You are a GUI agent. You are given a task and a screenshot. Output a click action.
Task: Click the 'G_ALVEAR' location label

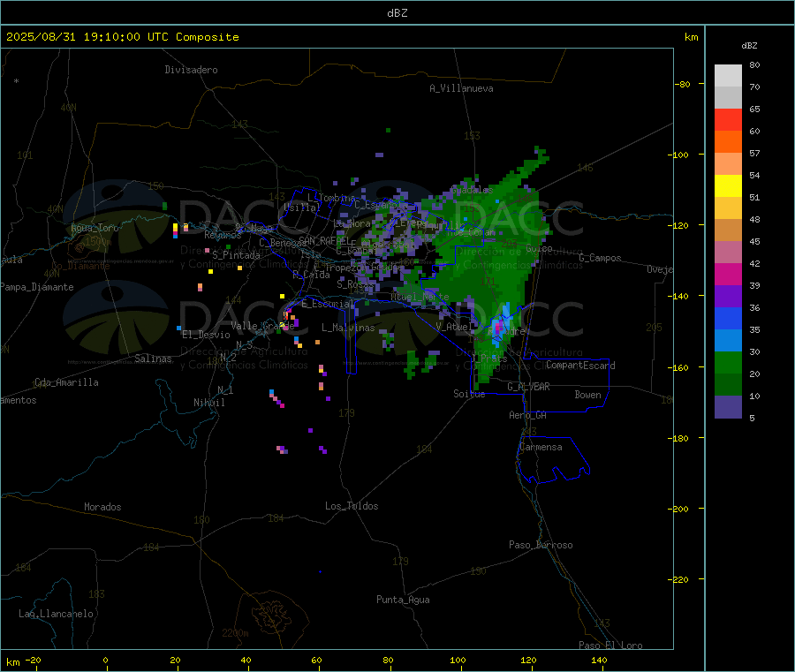coord(528,387)
